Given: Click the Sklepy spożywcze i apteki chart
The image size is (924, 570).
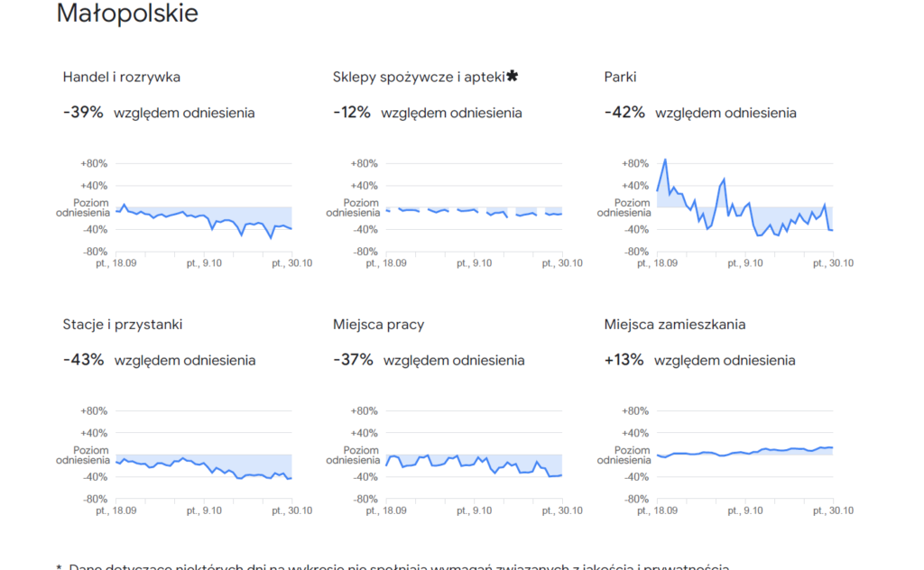Looking at the screenshot, I should click(x=474, y=211).
